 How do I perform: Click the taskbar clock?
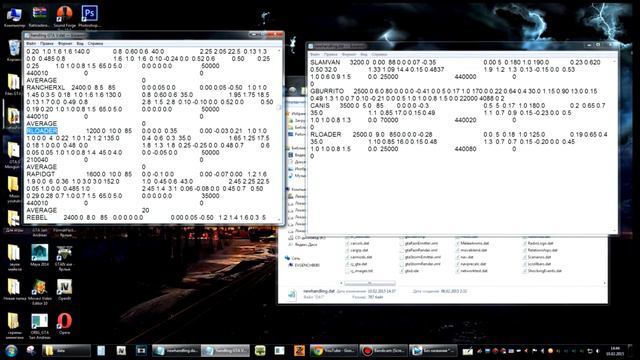click(615, 351)
